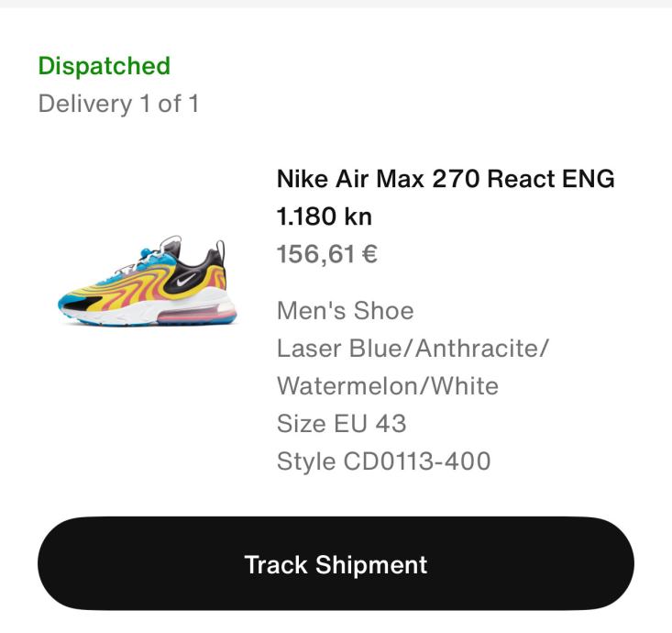The image size is (672, 633).
Task: Select the Men's Shoe category text
Action: [x=345, y=311]
